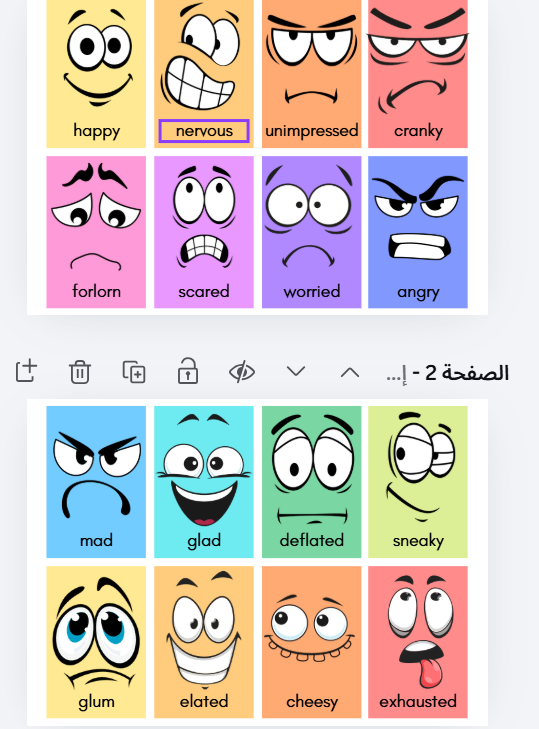
Task: Select the pink 'forlorn' face card
Action: pyautogui.click(x=96, y=232)
